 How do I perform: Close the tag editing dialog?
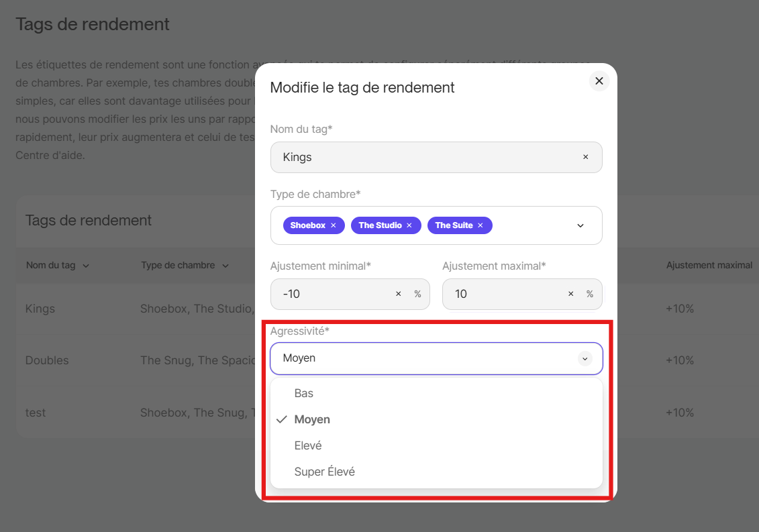599,81
